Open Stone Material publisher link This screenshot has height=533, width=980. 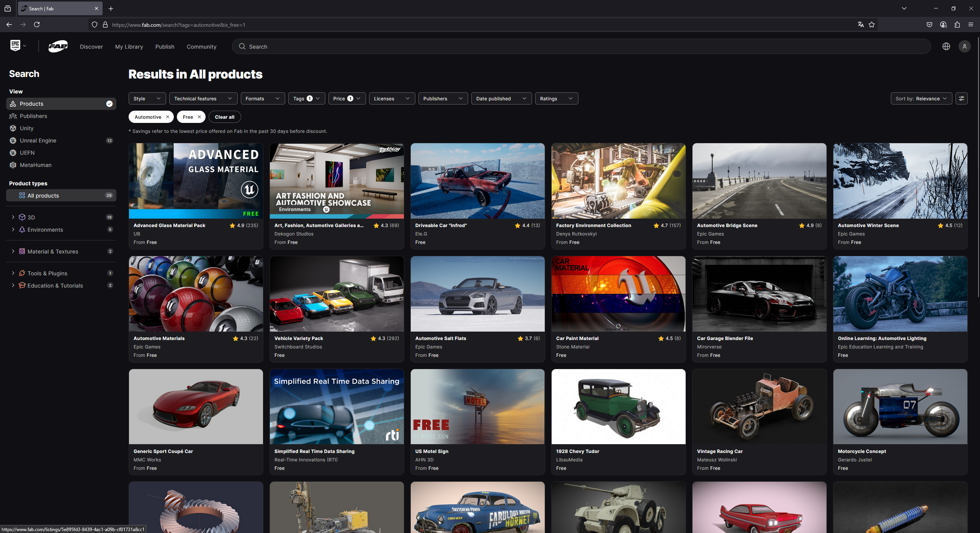coord(573,347)
